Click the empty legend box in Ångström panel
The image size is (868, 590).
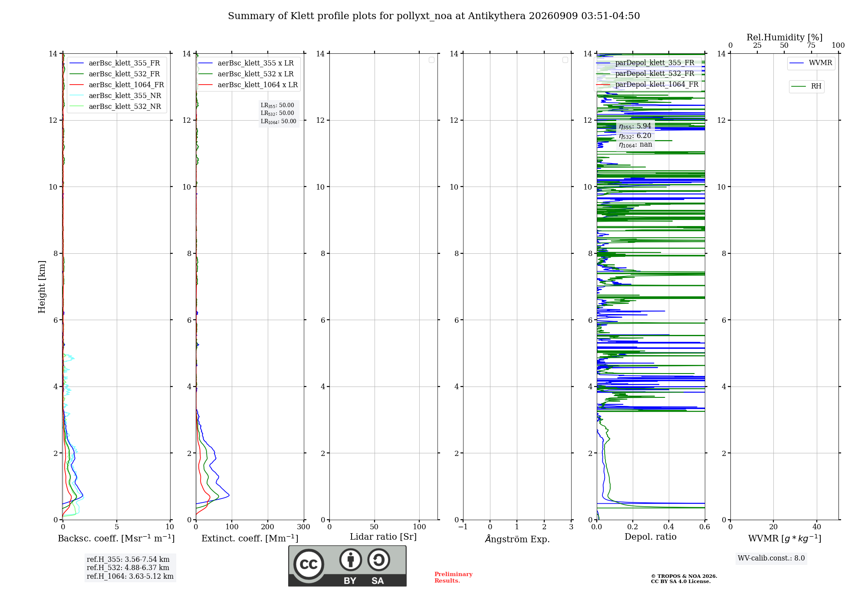point(565,60)
